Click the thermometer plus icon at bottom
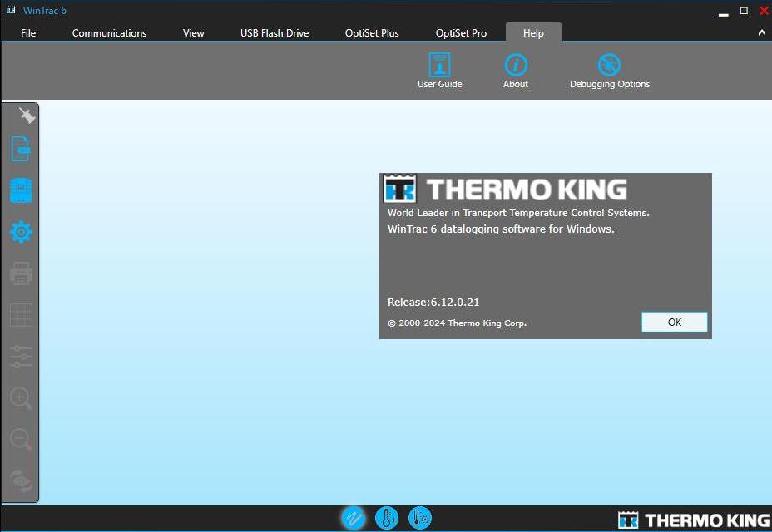Screen dimensions: 772x532 (387, 518)
